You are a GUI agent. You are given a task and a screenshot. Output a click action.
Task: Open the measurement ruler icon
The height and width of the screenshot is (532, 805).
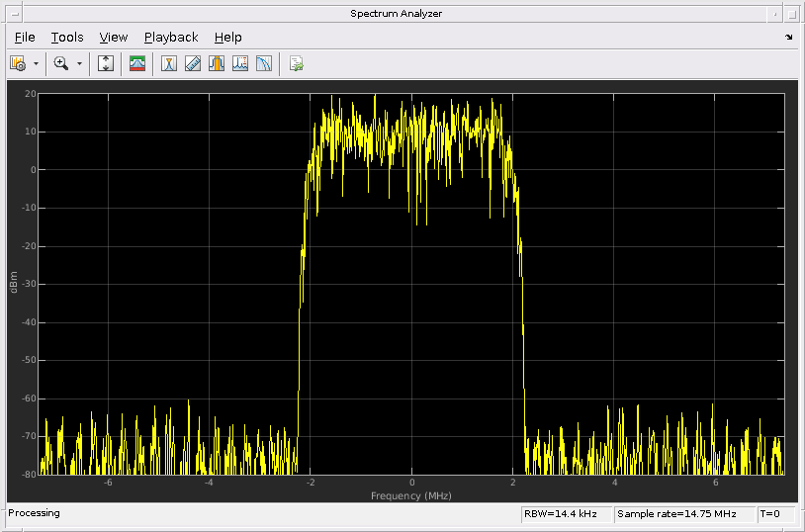(193, 63)
